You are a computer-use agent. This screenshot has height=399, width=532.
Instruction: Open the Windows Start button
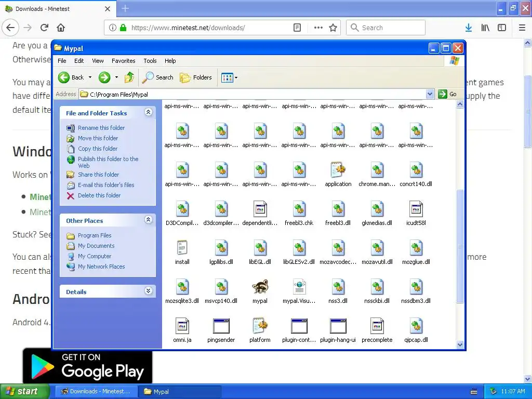coord(25,391)
